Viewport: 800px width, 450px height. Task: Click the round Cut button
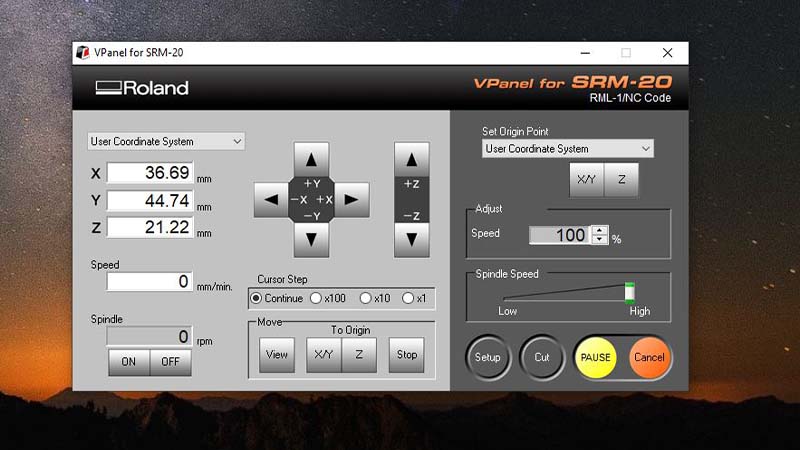tap(542, 357)
